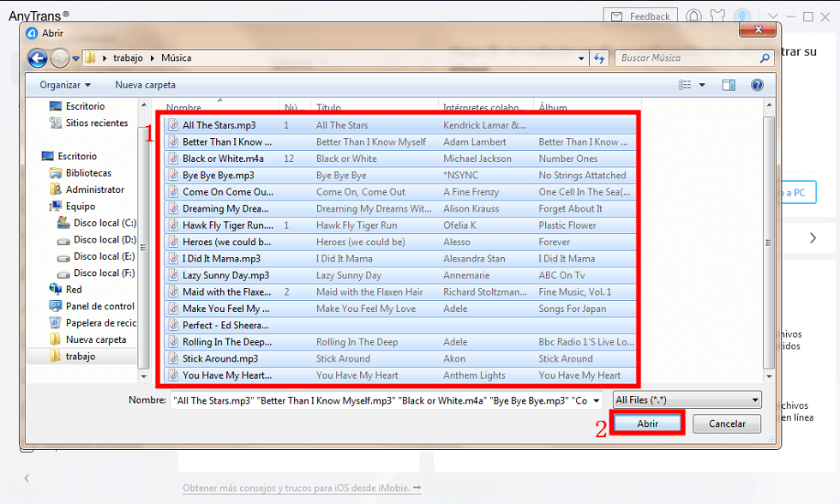Sort by Álbum column header
Screen dimensions: 840x504
[553, 107]
